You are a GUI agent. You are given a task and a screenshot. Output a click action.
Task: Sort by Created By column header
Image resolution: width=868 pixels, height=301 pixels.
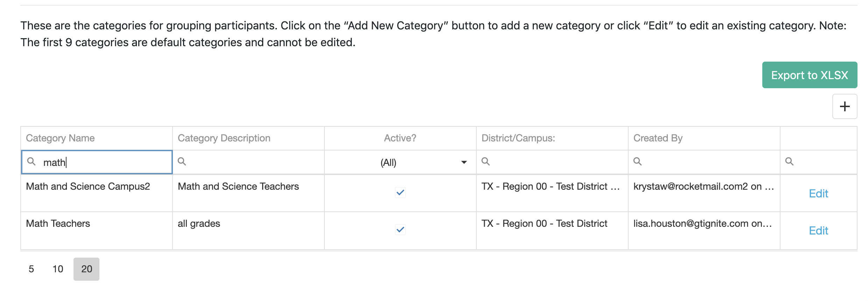[x=658, y=138]
